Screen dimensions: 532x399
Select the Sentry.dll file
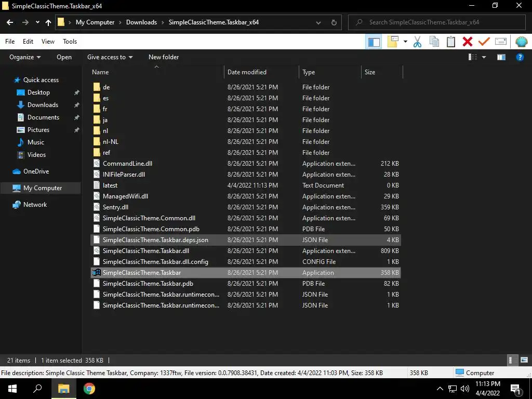click(x=115, y=207)
